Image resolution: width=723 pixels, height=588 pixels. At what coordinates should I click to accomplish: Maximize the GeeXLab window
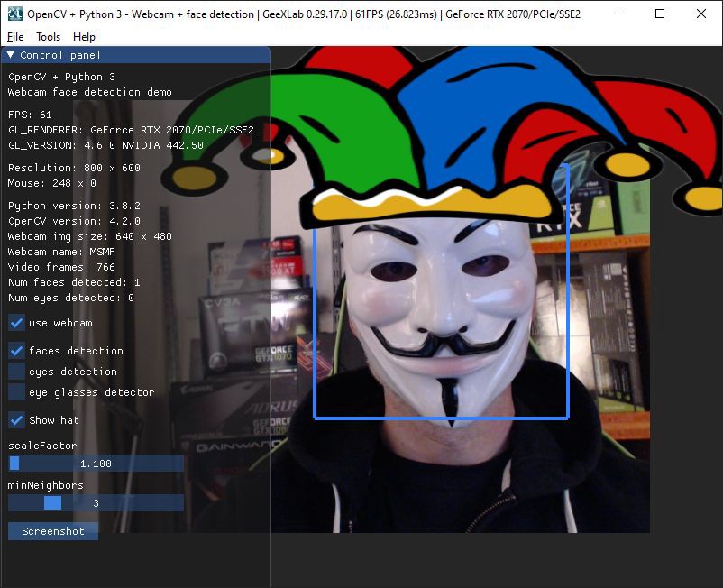(661, 14)
